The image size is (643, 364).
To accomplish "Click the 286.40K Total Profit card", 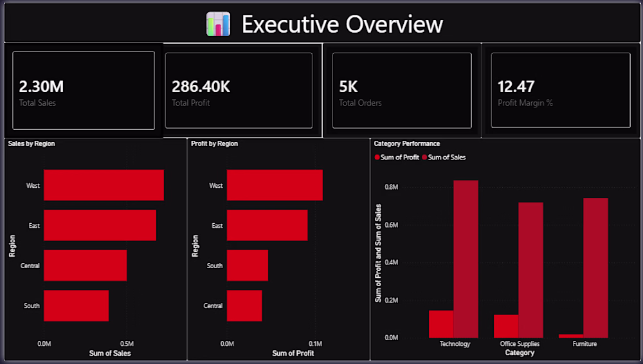I will [239, 90].
